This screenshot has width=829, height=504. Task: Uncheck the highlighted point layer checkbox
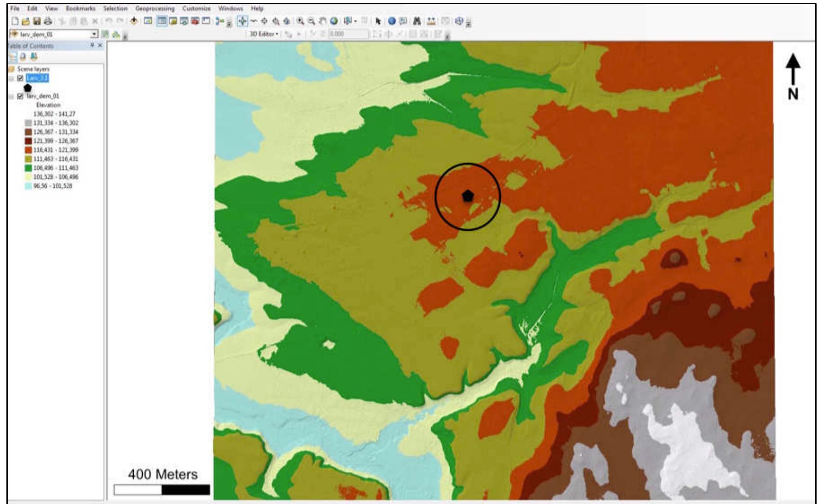pyautogui.click(x=20, y=78)
